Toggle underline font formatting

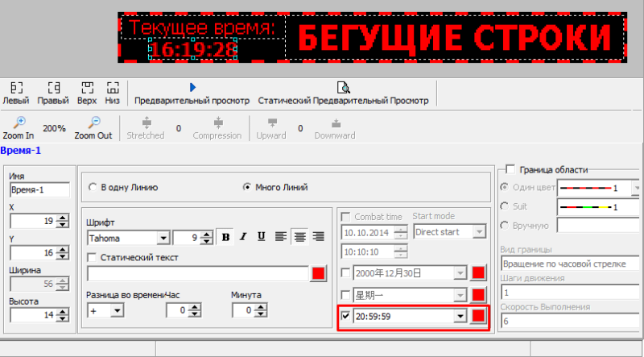(262, 237)
